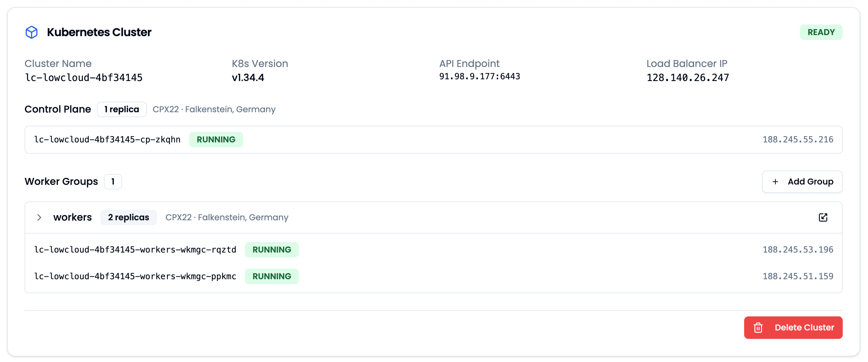Click the RUNNING badge beside worker rqztd

tap(272, 249)
